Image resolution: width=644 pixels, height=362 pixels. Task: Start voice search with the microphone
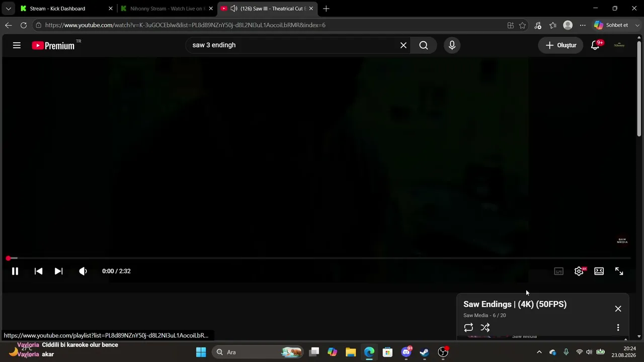pos(452,45)
